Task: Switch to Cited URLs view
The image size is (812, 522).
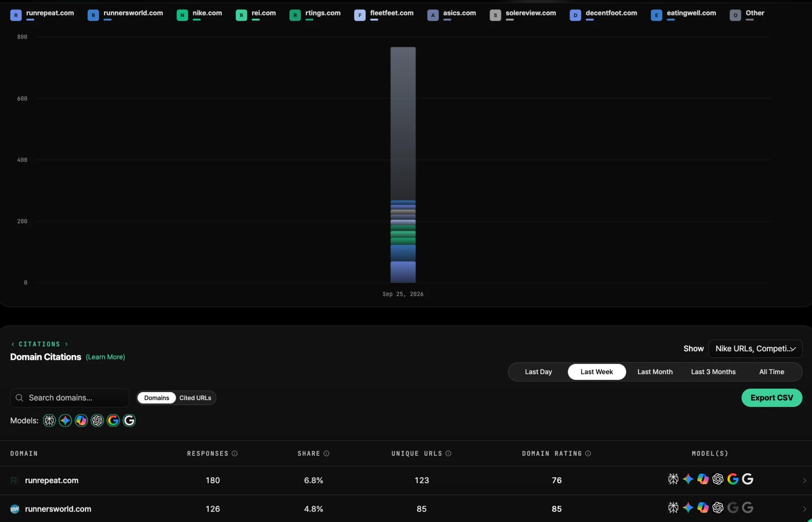Action: point(195,398)
